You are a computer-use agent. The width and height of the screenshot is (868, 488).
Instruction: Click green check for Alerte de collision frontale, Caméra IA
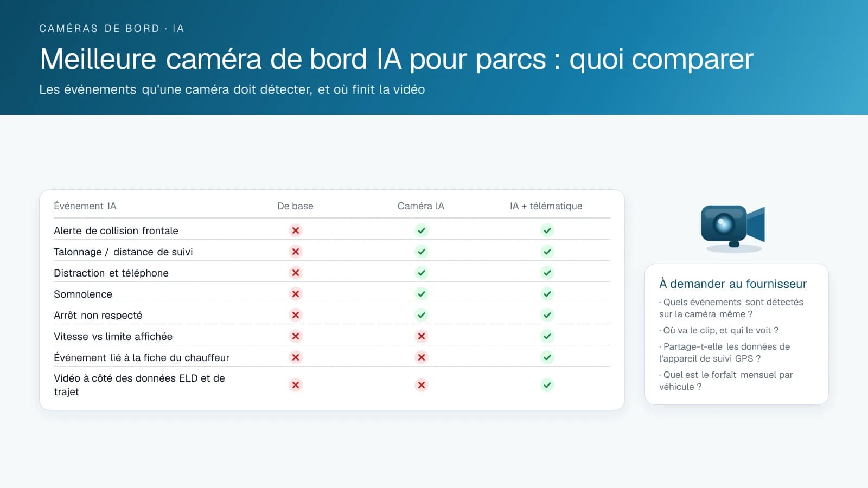422,230
